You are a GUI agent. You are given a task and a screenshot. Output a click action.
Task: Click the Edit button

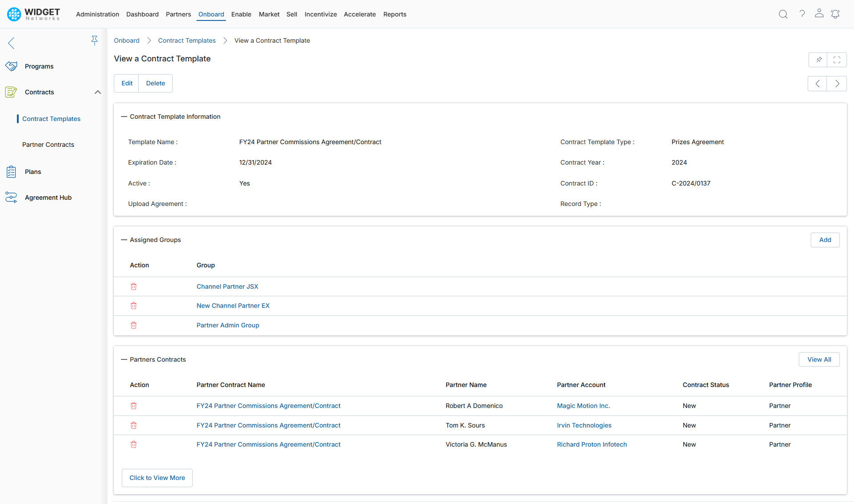pos(127,83)
